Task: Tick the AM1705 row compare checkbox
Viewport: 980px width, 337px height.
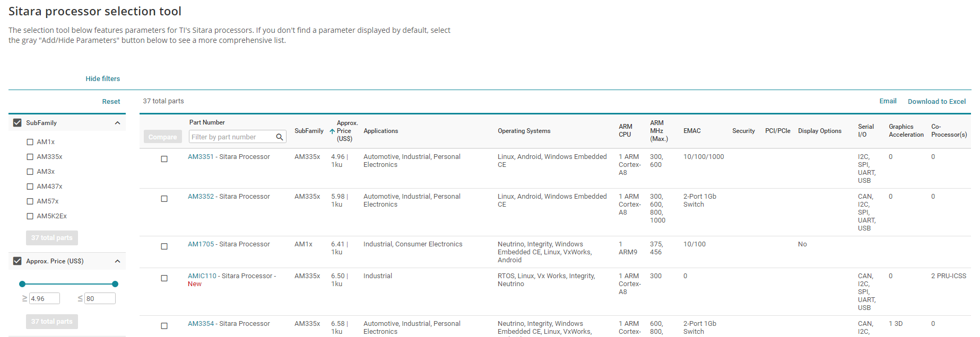Action: [x=164, y=246]
